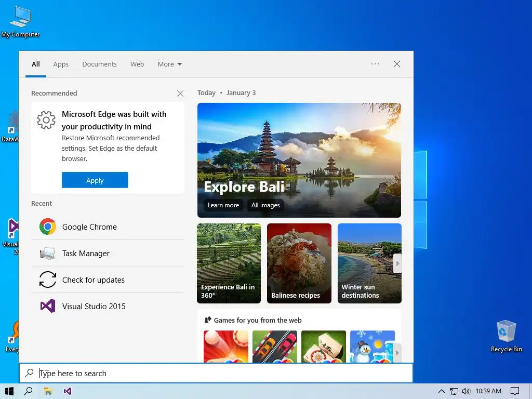Click the Check for updates label
The height and width of the screenshot is (399, 532).
94,280
